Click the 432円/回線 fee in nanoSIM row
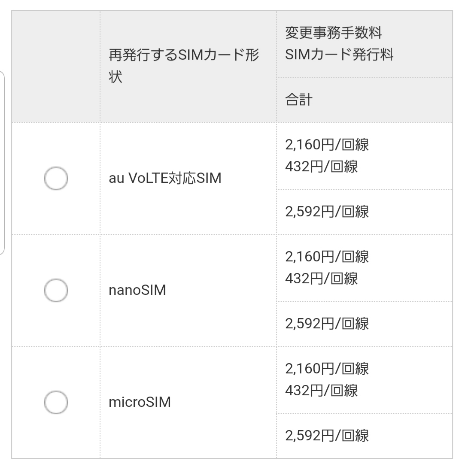This screenshot has height=476, width=462. point(322,279)
